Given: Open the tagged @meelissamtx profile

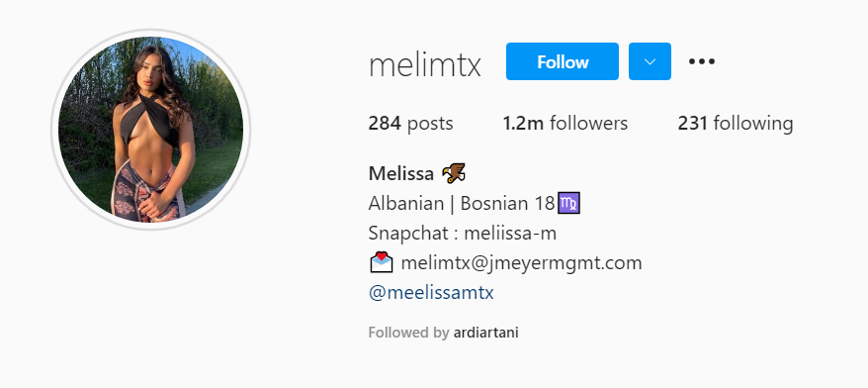Looking at the screenshot, I should tap(431, 292).
